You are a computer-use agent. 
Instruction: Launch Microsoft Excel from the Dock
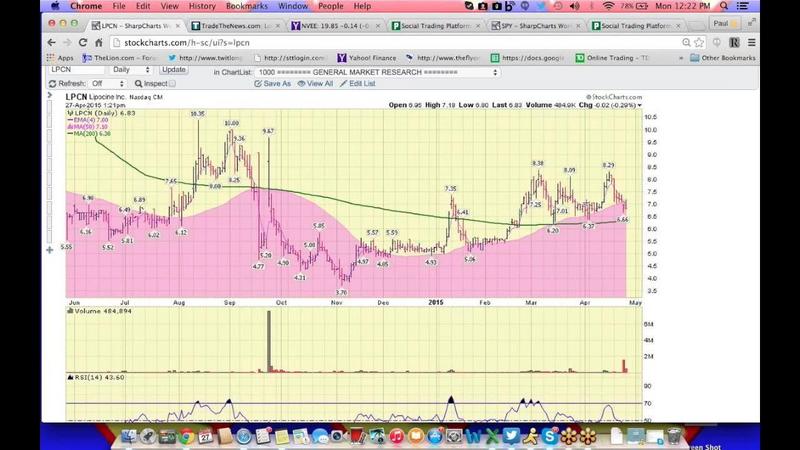pyautogui.click(x=492, y=437)
